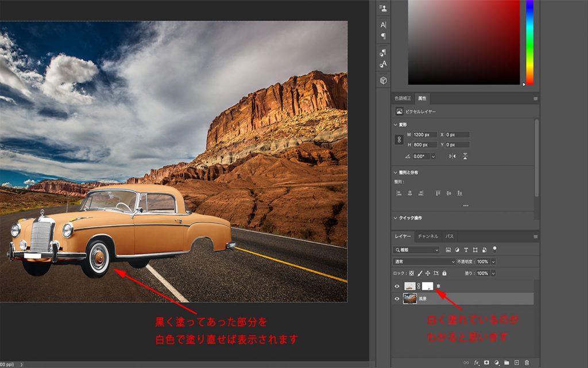The image size is (588, 368).
Task: Toggle prevent artboard auto-nesting lock icon
Action: (436, 273)
